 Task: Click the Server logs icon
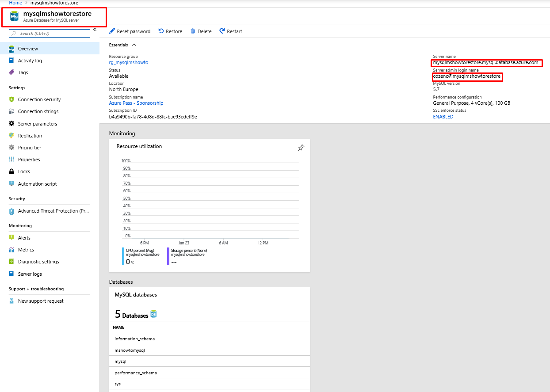click(x=11, y=274)
